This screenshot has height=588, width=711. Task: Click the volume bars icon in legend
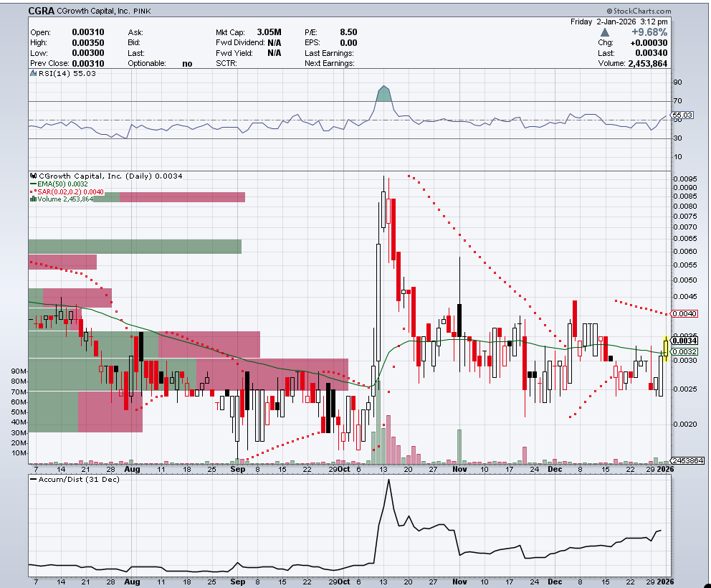33,199
